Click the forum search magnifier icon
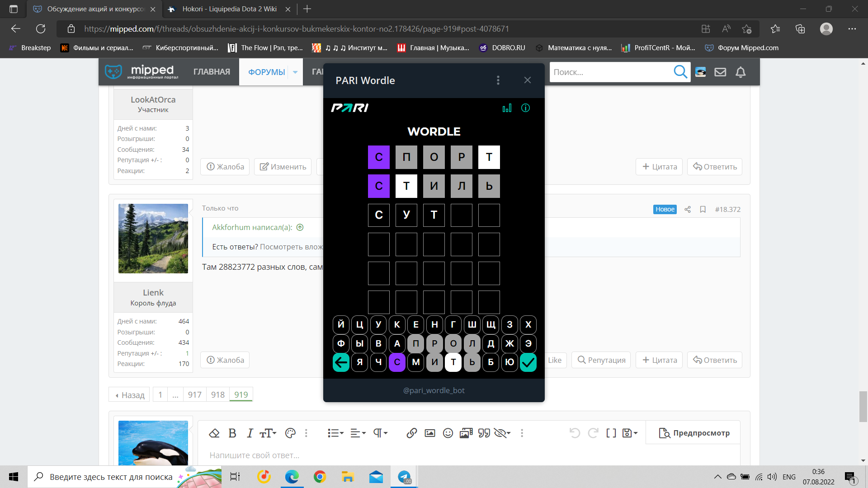Viewport: 868px width, 488px height. (680, 72)
